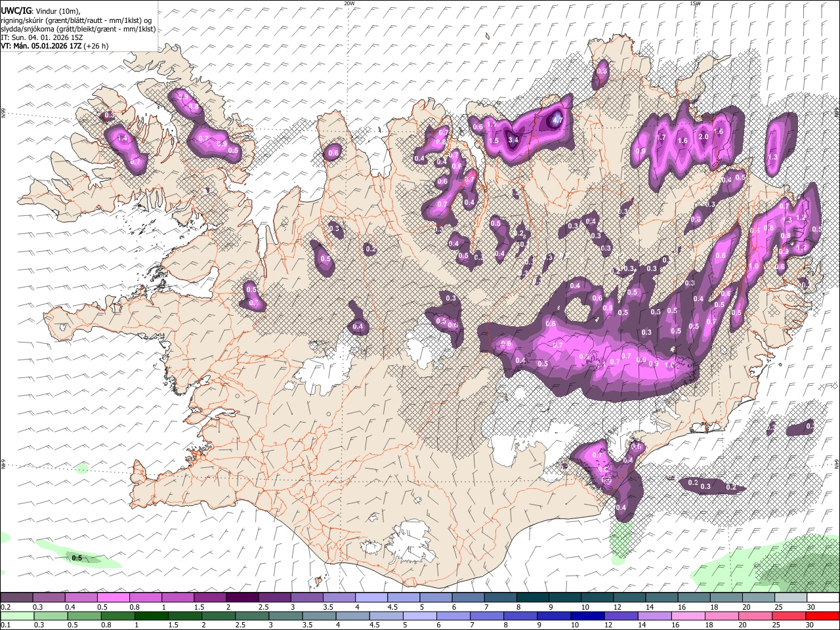The image size is (840, 630).
Task: Pick the lavender swatch between 4 and 4.5 on purple scale
Action: [x=370, y=598]
